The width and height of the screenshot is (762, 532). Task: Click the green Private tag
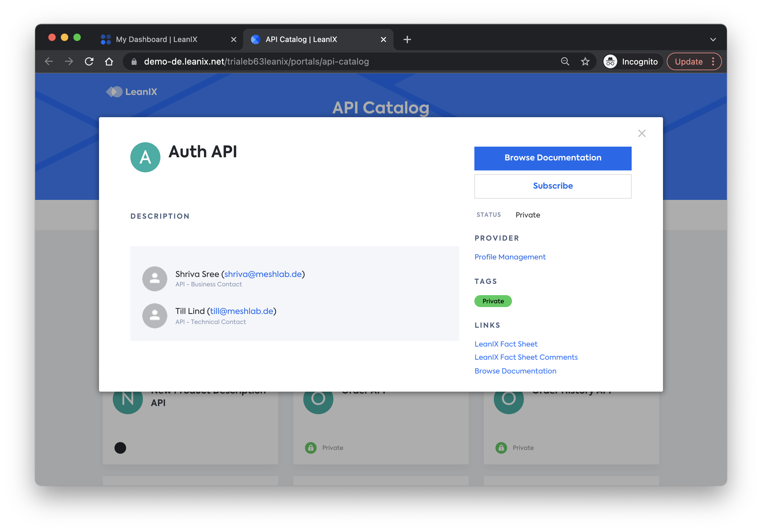point(493,301)
